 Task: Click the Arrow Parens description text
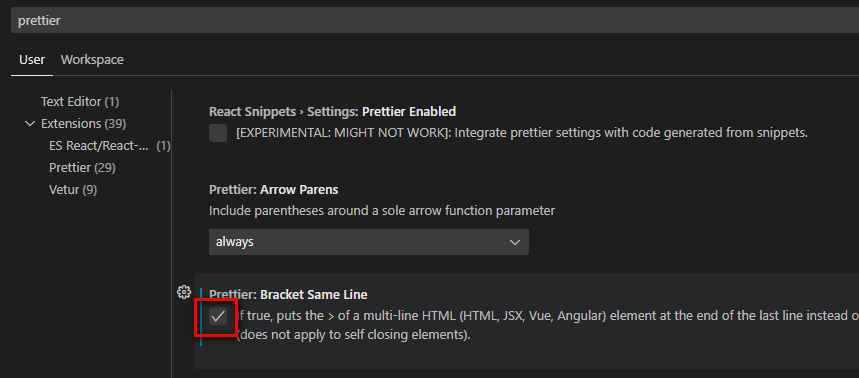[x=382, y=211]
